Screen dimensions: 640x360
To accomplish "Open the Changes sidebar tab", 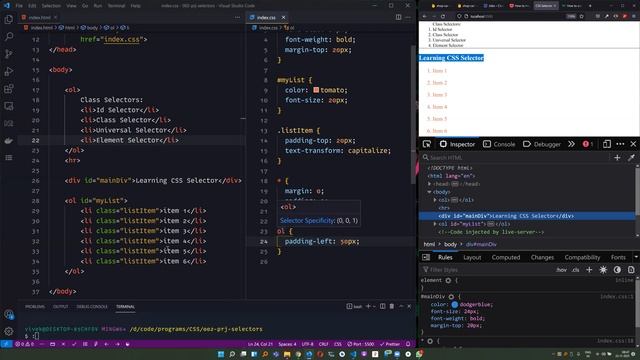I will point(542,257).
